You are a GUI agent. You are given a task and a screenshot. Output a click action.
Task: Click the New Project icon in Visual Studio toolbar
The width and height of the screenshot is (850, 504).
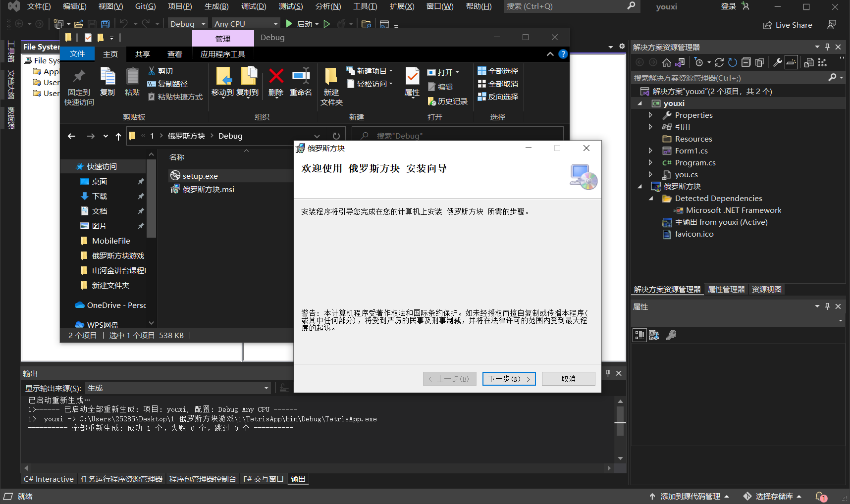tap(58, 24)
